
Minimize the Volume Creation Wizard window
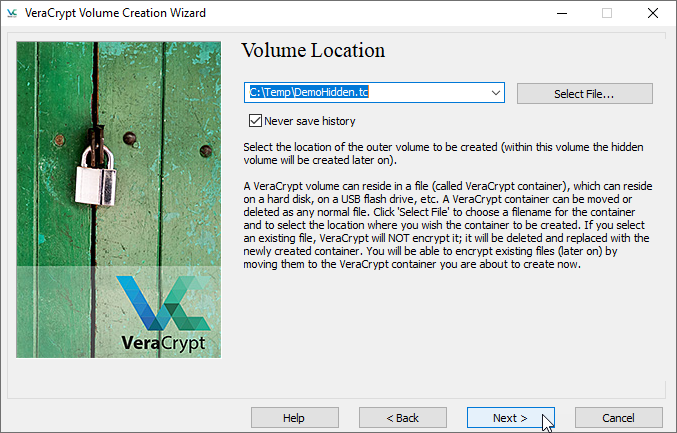[x=561, y=13]
